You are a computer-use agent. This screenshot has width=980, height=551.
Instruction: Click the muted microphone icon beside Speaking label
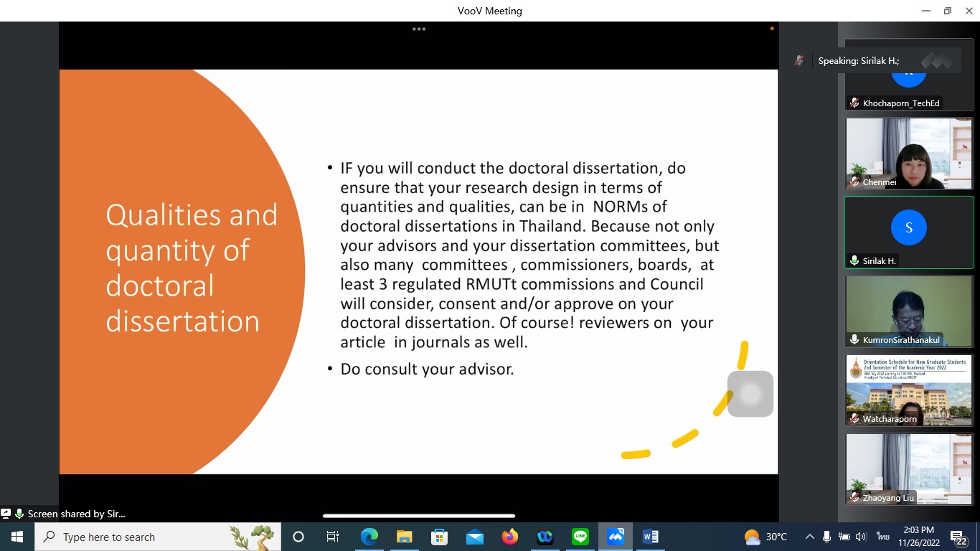[x=799, y=61]
